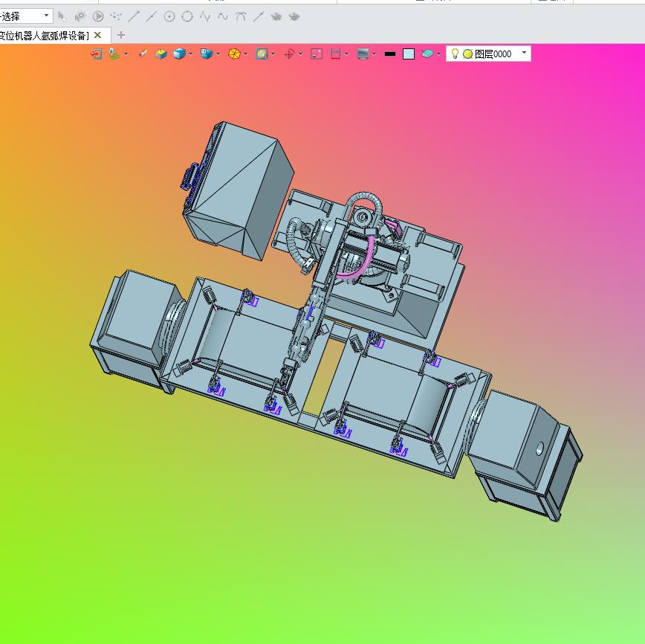Viewport: 645px width, 644px height.
Task: Click the black line color swatch
Action: [389, 54]
